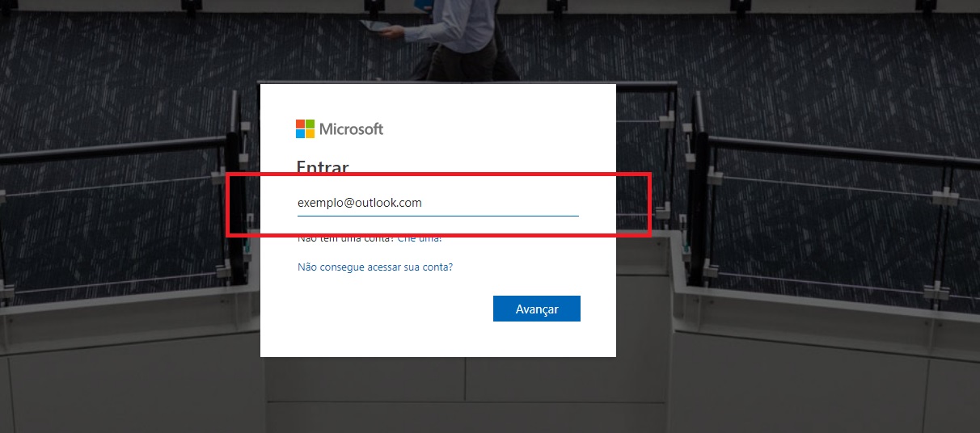This screenshot has width=980, height=433.
Task: Click the blue underline of the email field
Action: (438, 216)
